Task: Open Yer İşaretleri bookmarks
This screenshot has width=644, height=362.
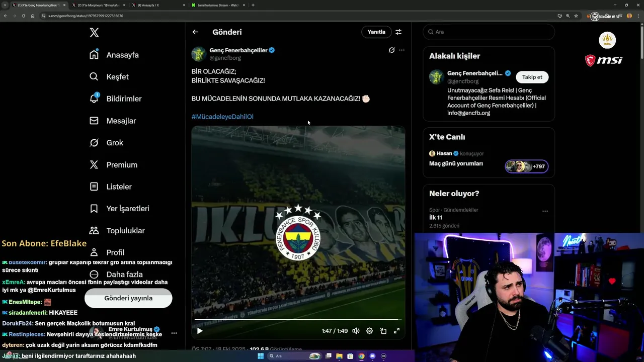Action: coord(119,209)
